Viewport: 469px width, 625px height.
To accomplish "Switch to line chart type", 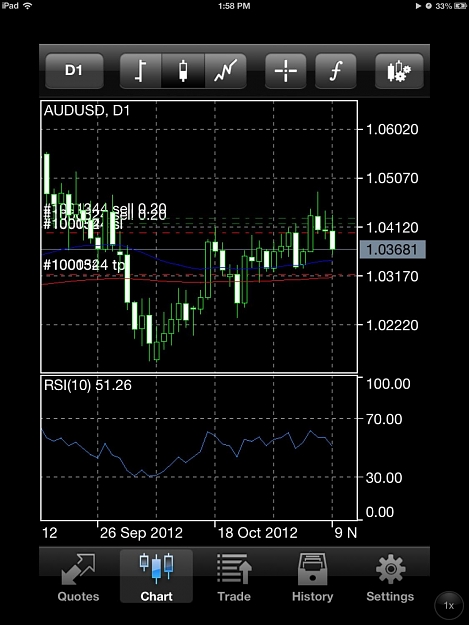I will point(226,71).
